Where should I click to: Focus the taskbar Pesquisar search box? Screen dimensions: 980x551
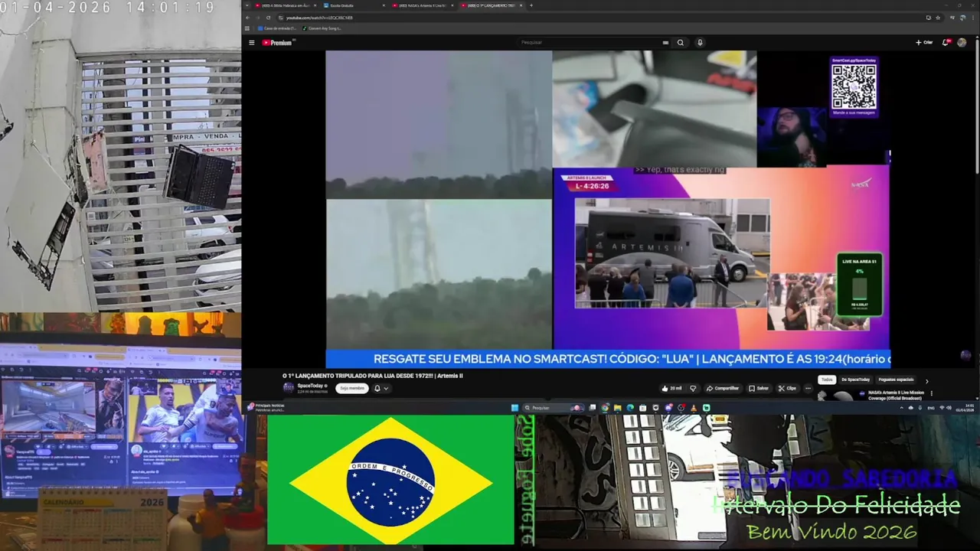[554, 408]
